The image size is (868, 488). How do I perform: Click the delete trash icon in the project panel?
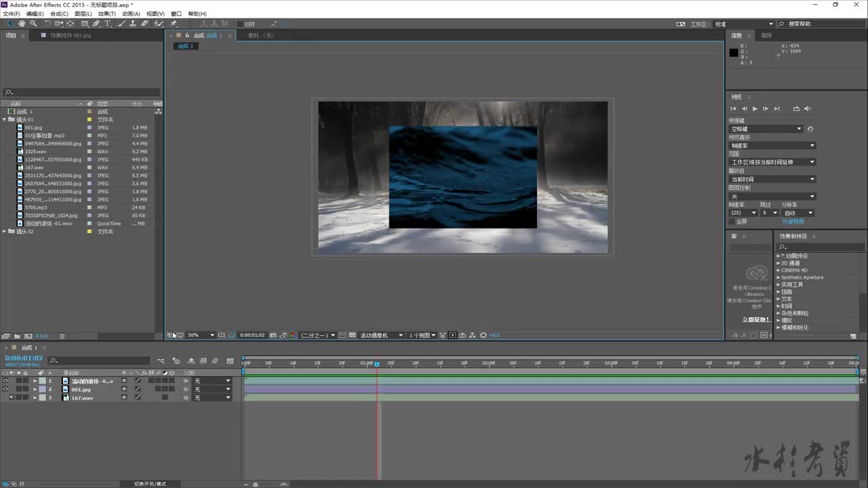click(62, 336)
